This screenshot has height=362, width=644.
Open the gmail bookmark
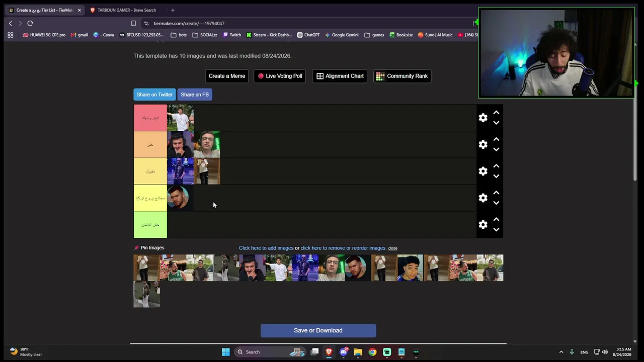click(x=79, y=35)
